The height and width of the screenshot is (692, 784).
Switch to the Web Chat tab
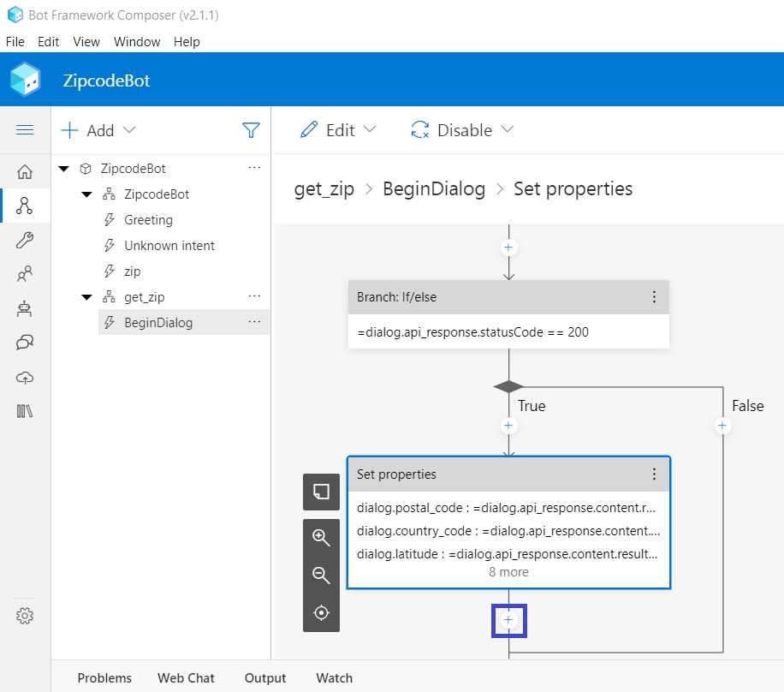[x=186, y=677]
